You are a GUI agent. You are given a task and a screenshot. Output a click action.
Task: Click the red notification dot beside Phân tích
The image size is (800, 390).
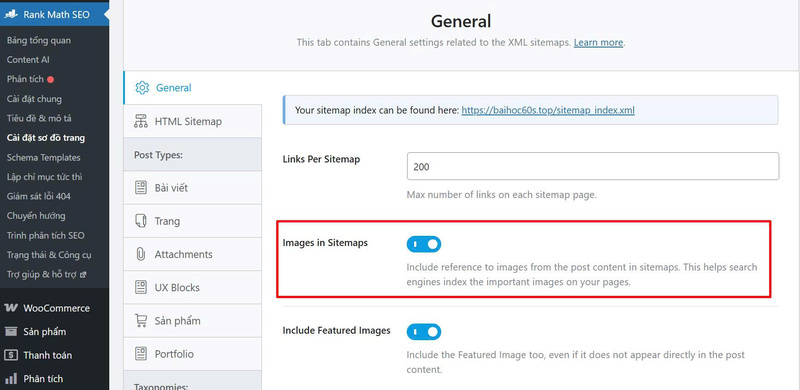click(x=51, y=80)
